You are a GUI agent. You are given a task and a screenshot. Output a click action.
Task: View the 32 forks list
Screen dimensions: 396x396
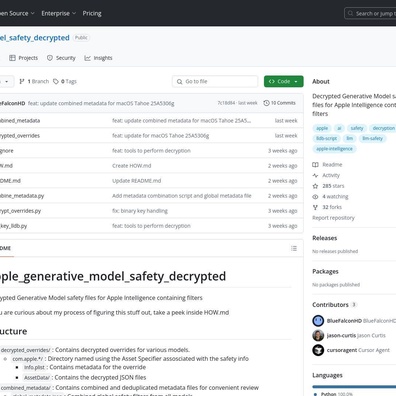[332, 207]
